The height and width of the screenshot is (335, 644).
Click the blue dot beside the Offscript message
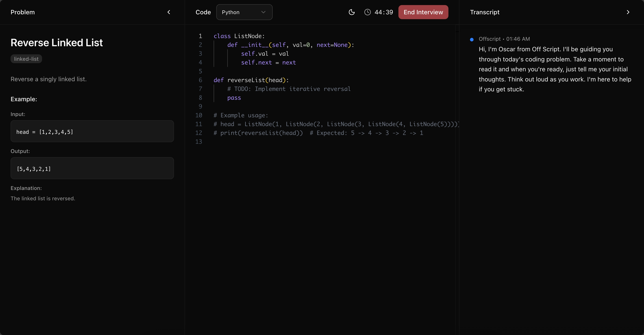[x=472, y=39]
